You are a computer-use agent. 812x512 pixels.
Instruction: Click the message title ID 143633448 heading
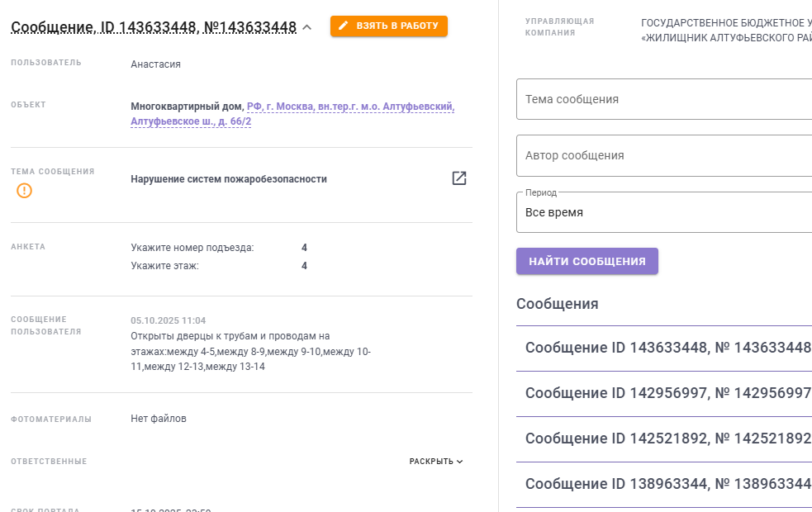coord(154,27)
